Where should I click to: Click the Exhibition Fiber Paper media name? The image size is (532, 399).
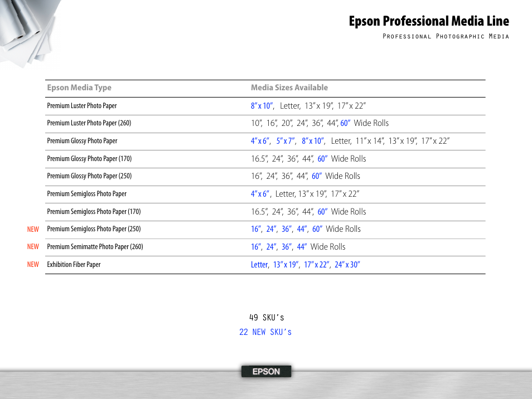click(x=73, y=264)
